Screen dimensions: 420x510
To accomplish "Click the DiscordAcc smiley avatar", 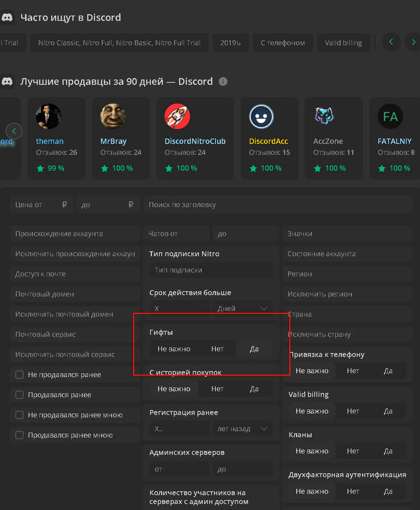I will click(x=261, y=116).
